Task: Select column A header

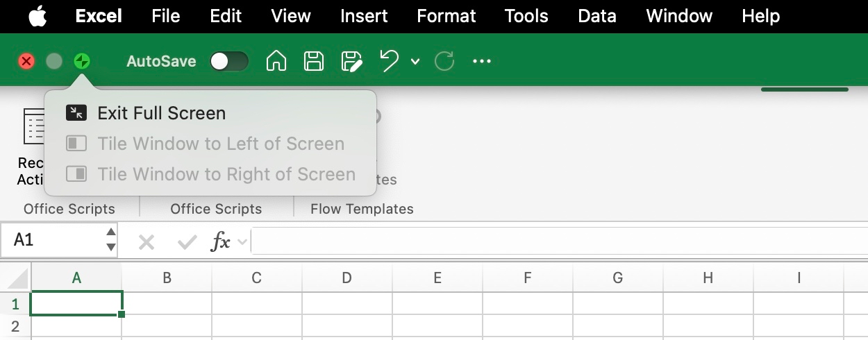Action: coord(77,278)
